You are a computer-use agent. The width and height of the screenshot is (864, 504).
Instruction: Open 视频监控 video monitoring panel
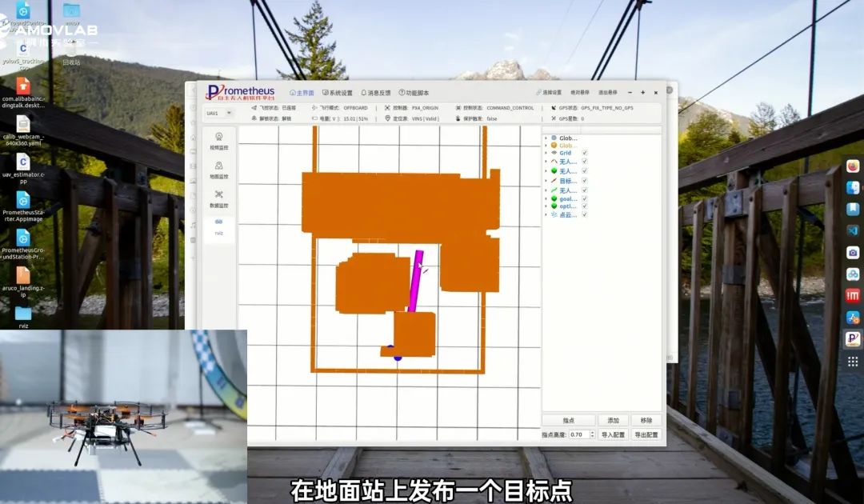click(x=218, y=141)
